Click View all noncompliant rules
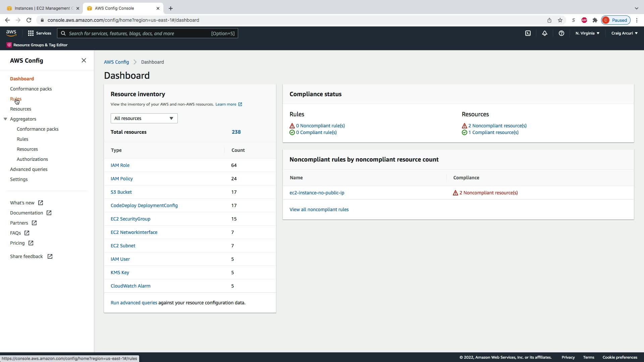This screenshot has width=644, height=362. tap(319, 209)
